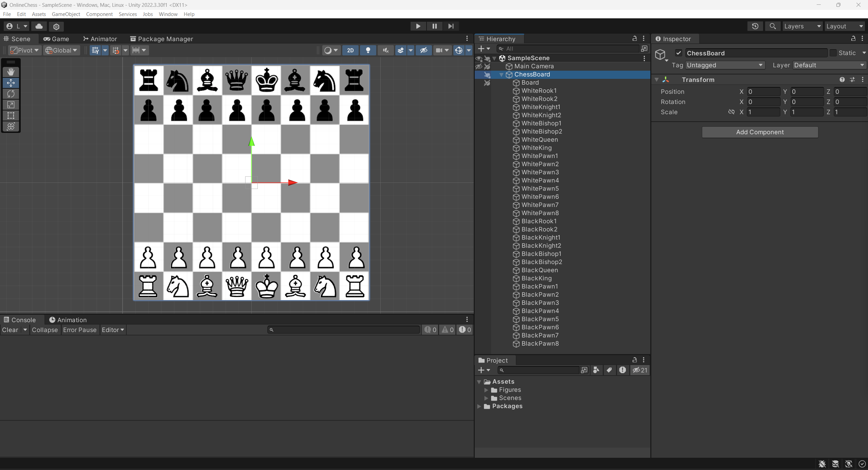Click the Pause button
Image resolution: width=868 pixels, height=470 pixels.
434,26
